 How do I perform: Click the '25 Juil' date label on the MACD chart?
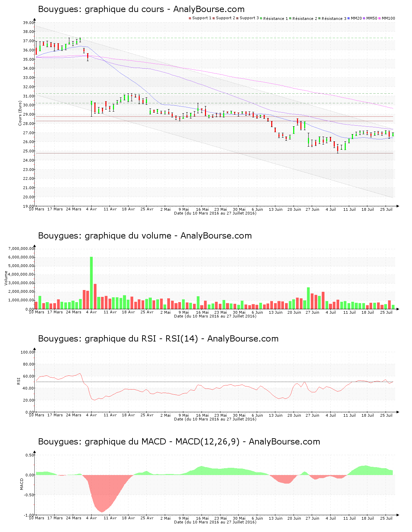(387, 518)
